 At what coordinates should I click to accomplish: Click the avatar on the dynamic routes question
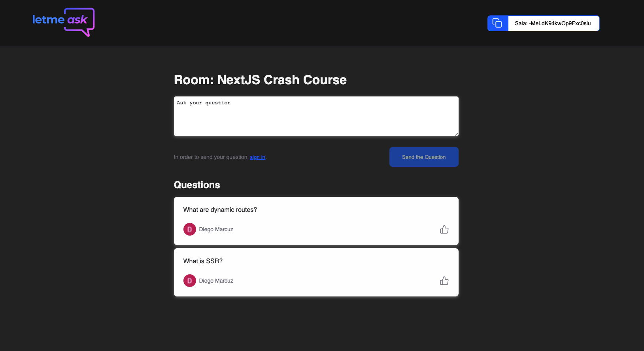[190, 229]
